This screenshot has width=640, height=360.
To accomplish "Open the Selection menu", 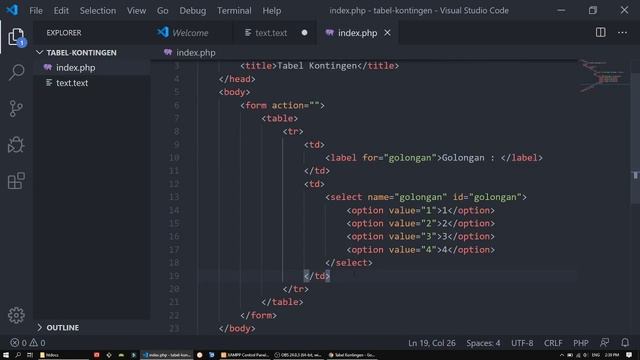I will click(98, 11).
